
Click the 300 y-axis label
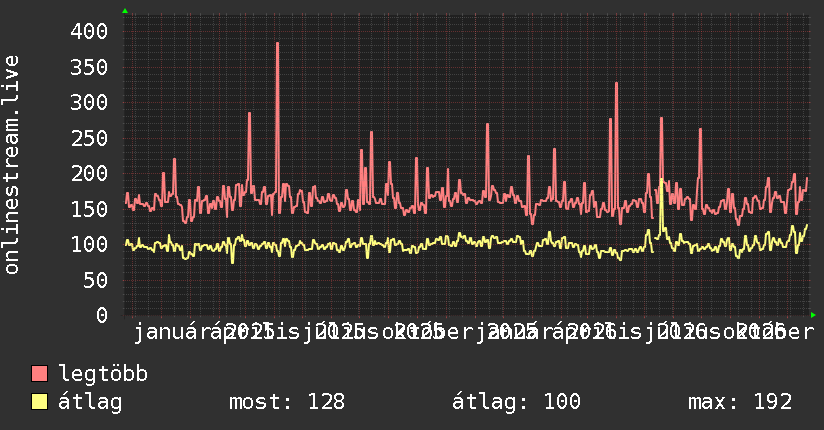[89, 103]
